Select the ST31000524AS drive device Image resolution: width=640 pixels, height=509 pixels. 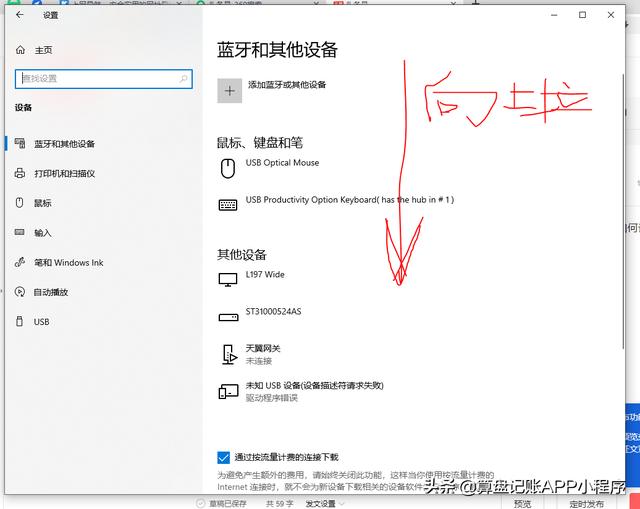coord(260,314)
